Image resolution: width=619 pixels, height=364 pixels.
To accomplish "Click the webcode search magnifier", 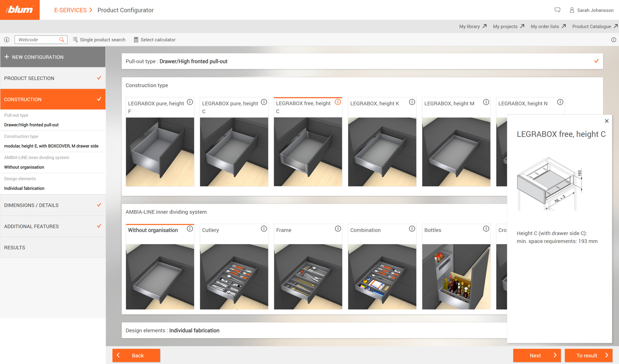I will (x=62, y=39).
